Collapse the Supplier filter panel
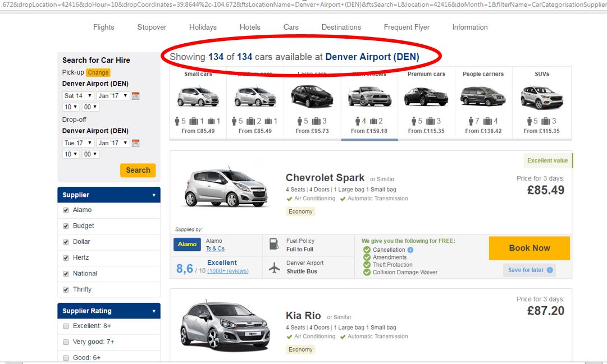This screenshot has height=364, width=607. 109,195
